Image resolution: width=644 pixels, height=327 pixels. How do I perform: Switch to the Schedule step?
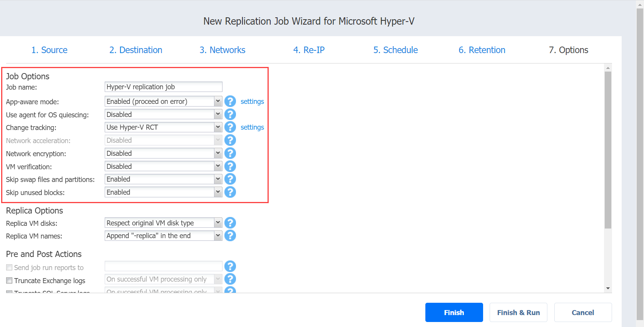click(x=395, y=50)
